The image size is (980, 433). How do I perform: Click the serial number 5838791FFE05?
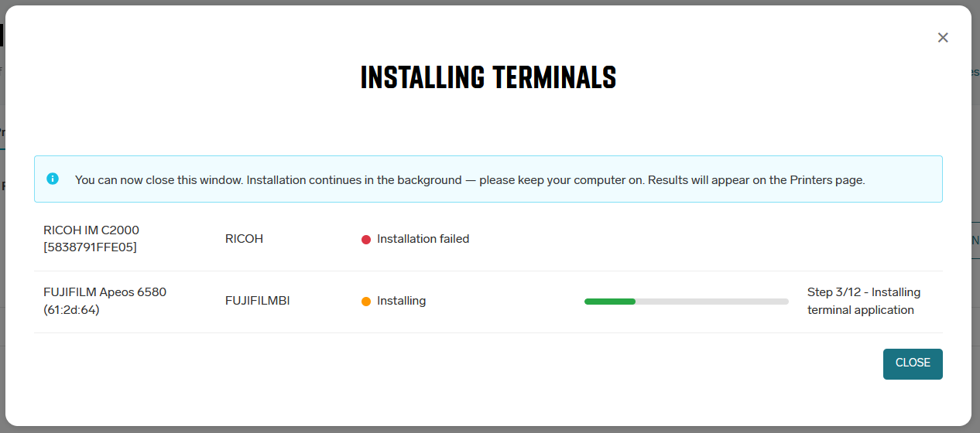coord(90,247)
